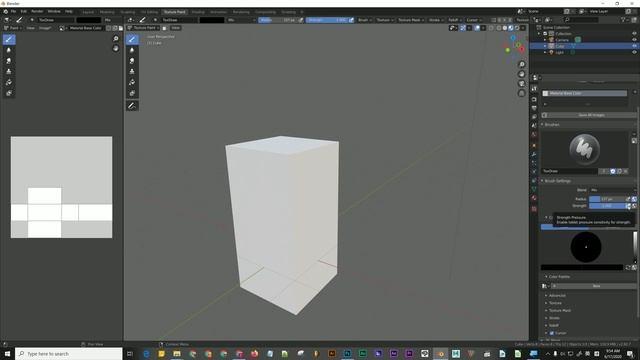Image resolution: width=640 pixels, height=360 pixels.
Task: Select the Fill tool in the 3D viewport toolbar
Action: coord(132,82)
